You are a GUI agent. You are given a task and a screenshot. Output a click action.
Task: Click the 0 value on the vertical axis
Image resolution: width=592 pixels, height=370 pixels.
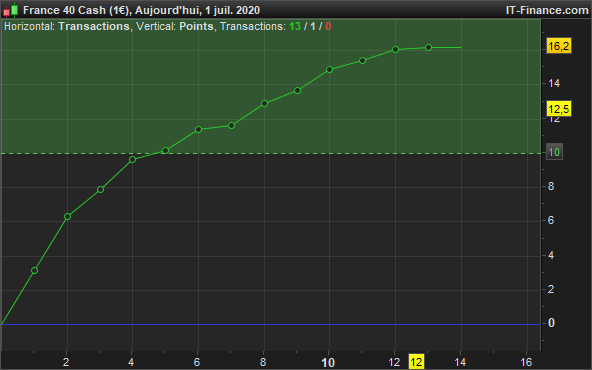(x=551, y=323)
